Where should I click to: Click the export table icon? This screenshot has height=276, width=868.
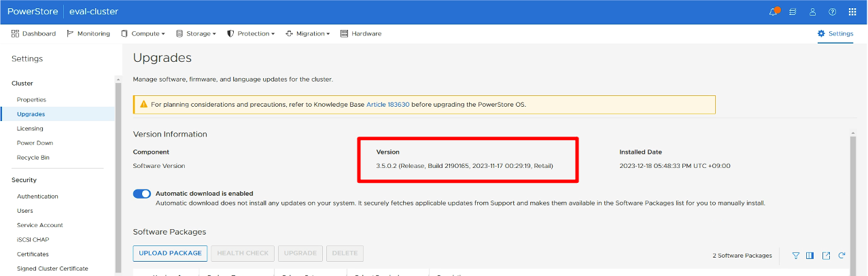(x=826, y=256)
